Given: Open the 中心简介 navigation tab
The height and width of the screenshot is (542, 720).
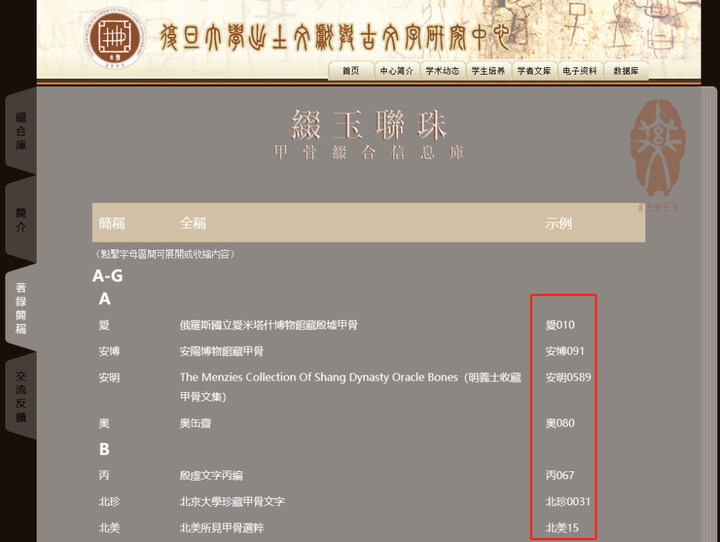Looking at the screenshot, I should coord(397,71).
